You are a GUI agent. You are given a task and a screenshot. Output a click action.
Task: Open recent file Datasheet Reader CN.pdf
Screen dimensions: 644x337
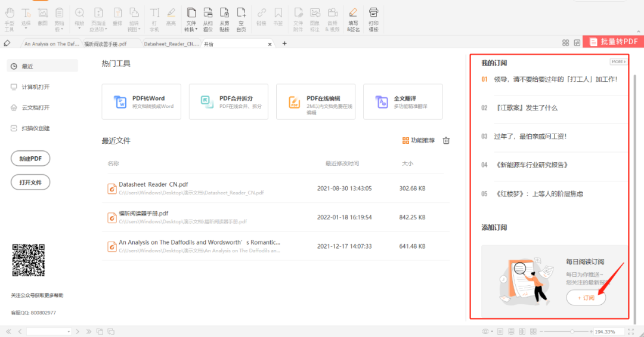[153, 184]
